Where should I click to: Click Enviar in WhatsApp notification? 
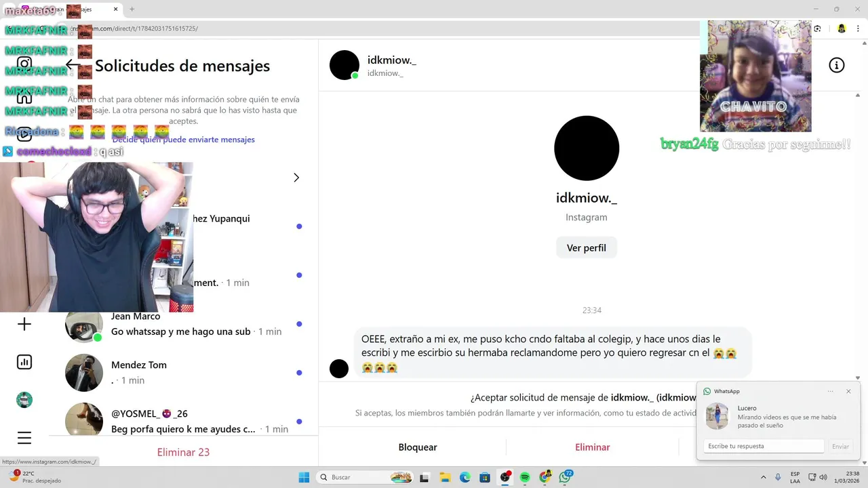(x=841, y=446)
